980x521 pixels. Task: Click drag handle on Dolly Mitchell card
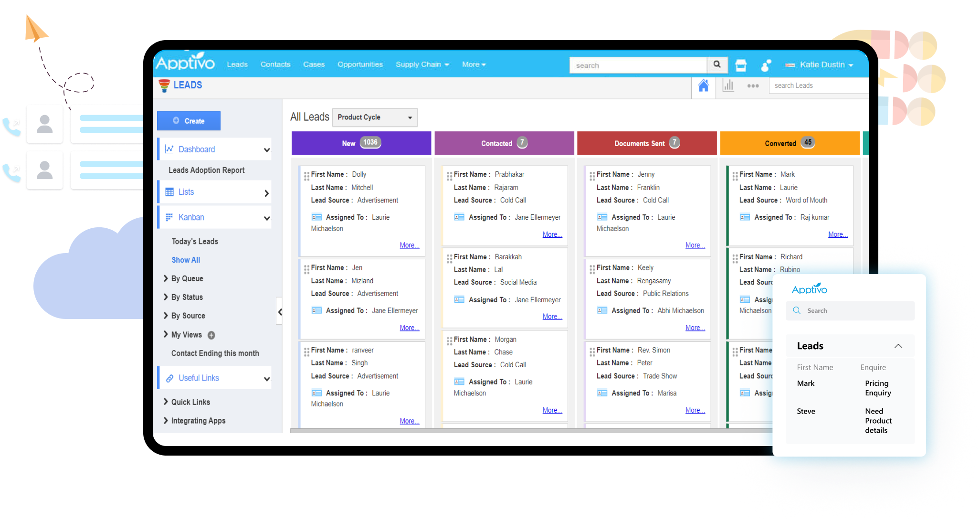[x=306, y=176]
